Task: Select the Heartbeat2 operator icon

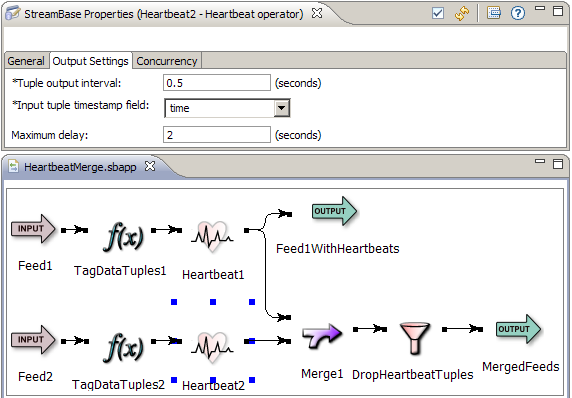Action: [212, 347]
